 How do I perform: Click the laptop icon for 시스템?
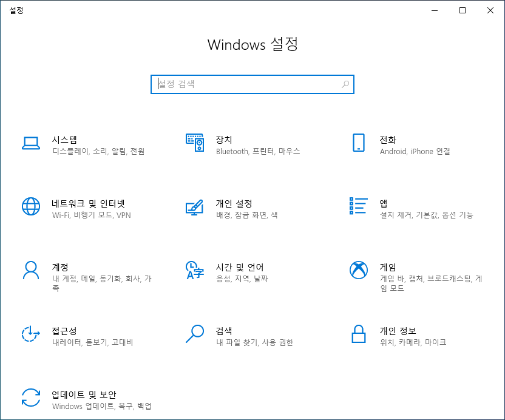coord(31,143)
